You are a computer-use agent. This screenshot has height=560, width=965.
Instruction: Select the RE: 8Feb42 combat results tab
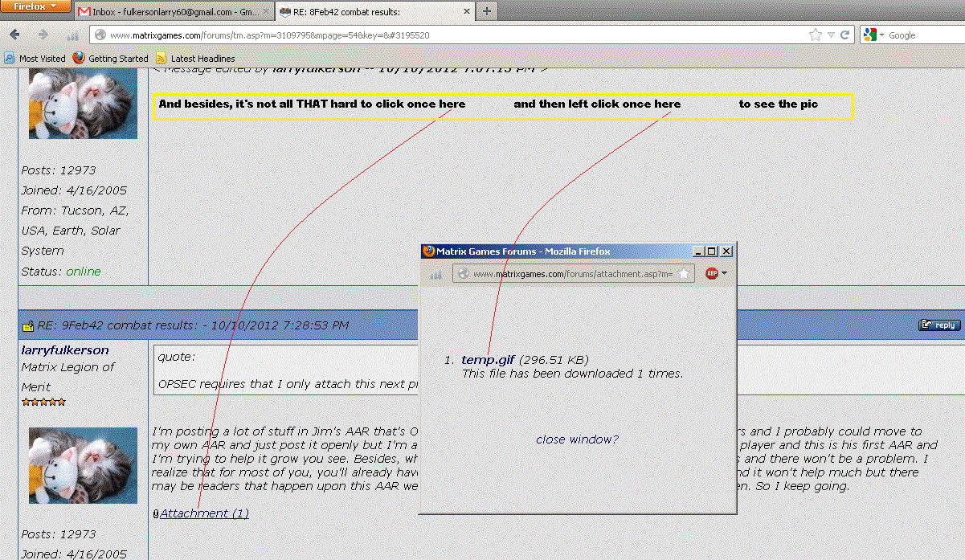pyautogui.click(x=374, y=13)
